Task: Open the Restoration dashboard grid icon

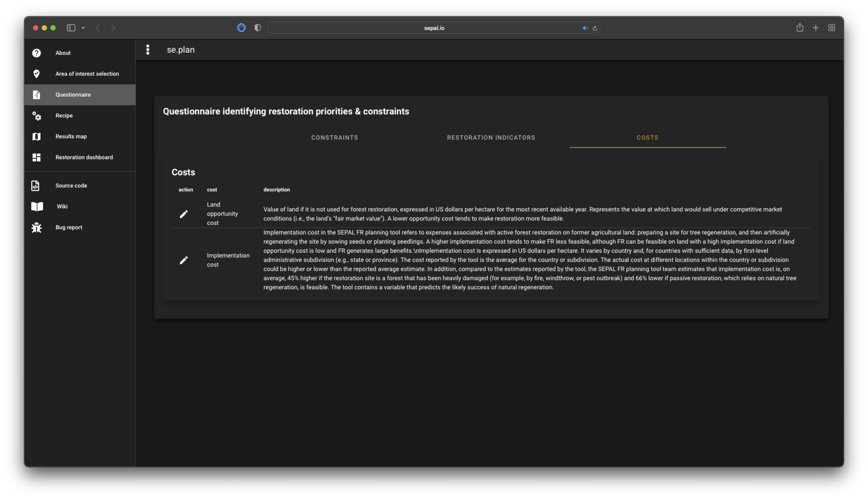Action: click(36, 157)
